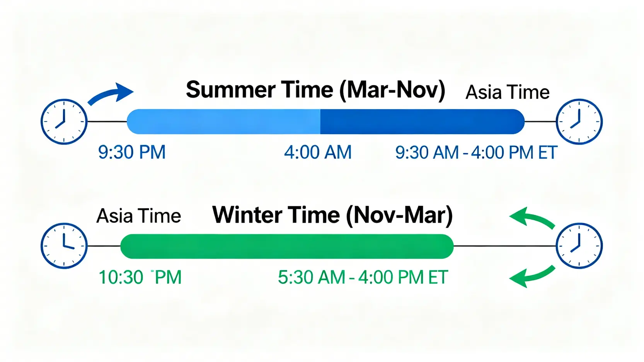Viewport: 644px width, 362px height.
Task: Click the upper green curved arrow
Action: [x=533, y=219]
